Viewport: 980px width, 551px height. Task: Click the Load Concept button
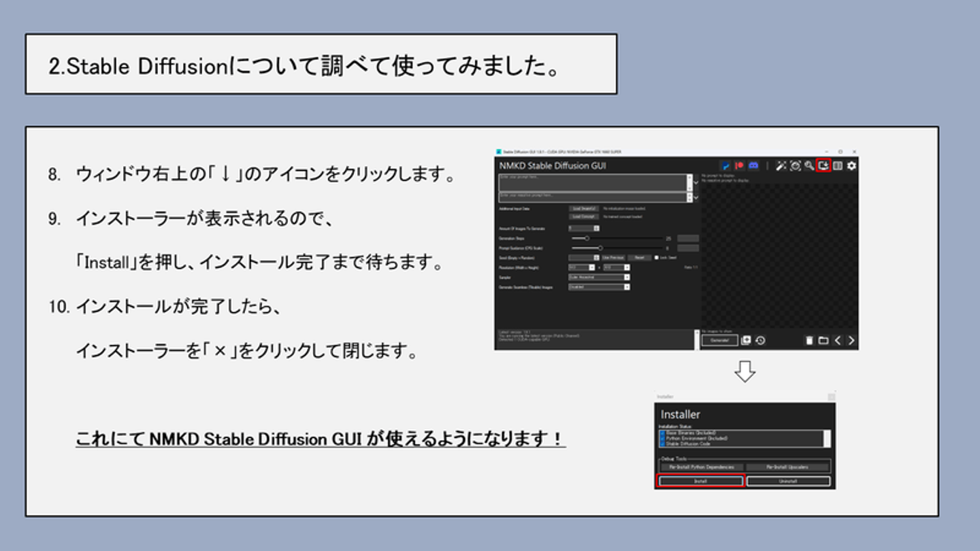[584, 216]
